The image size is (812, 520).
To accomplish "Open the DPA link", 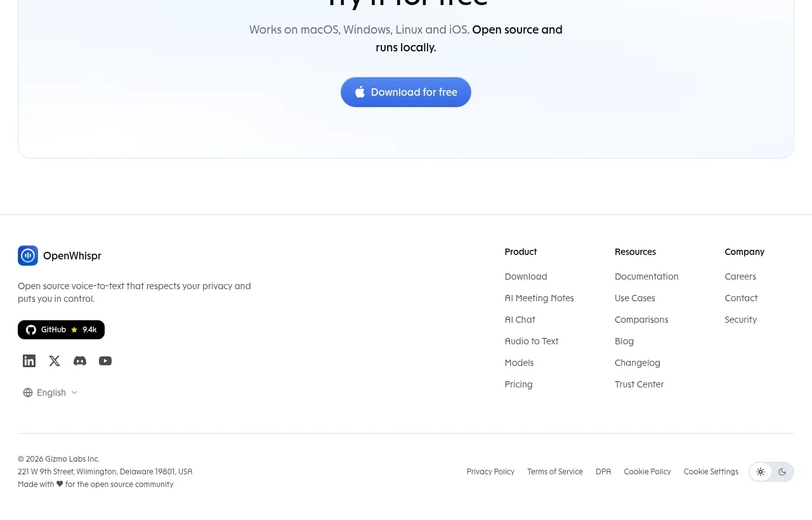I will (x=603, y=472).
